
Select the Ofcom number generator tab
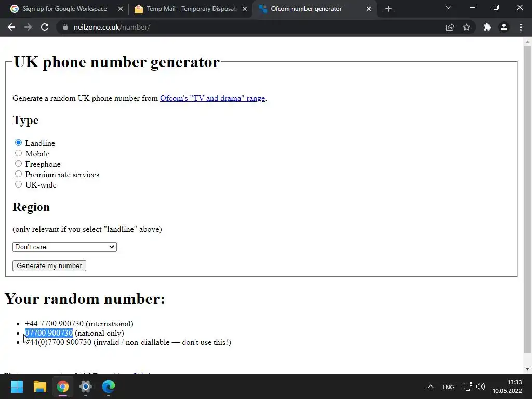click(x=306, y=9)
